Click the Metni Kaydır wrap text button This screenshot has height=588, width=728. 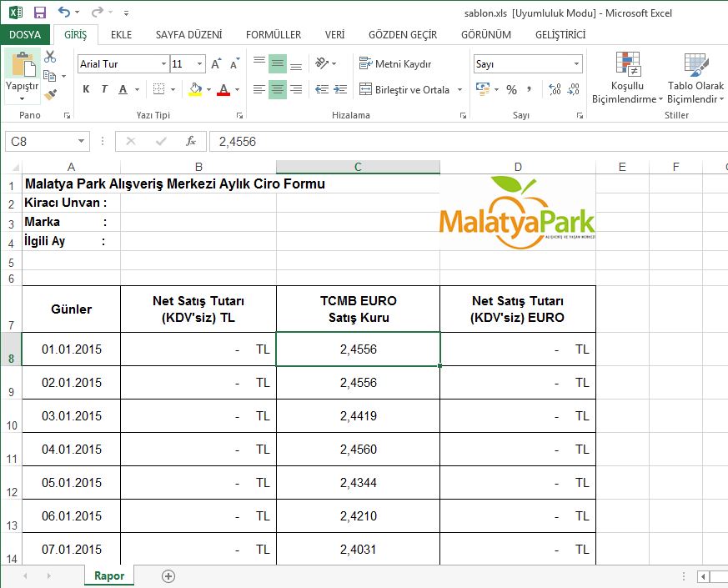point(395,64)
